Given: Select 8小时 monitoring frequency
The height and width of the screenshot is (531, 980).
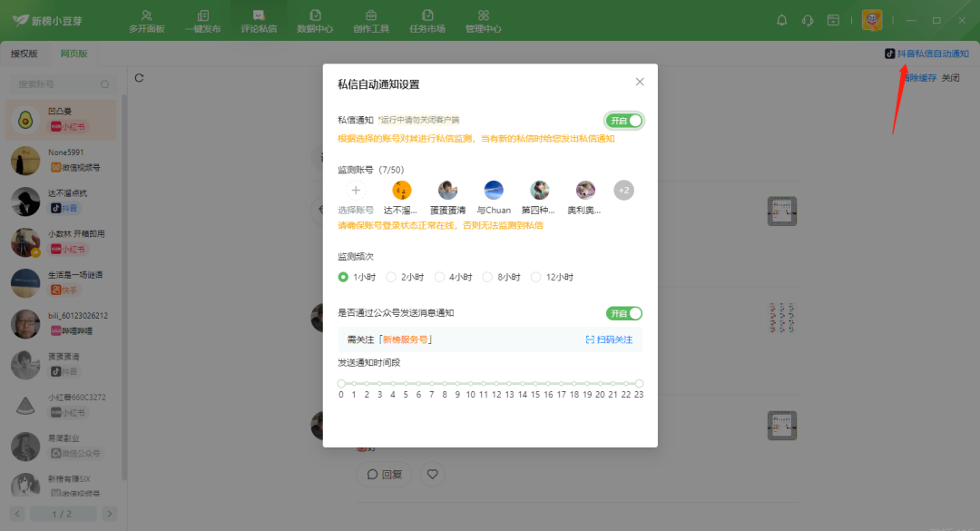Looking at the screenshot, I should point(501,277).
